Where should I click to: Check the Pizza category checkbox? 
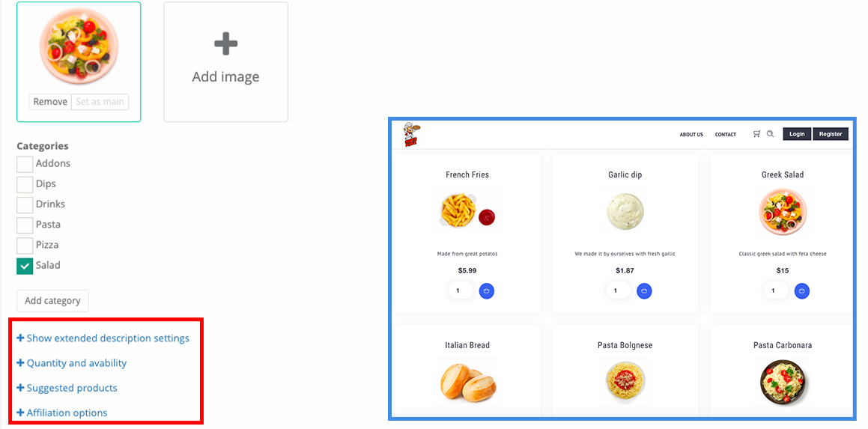[x=25, y=246]
